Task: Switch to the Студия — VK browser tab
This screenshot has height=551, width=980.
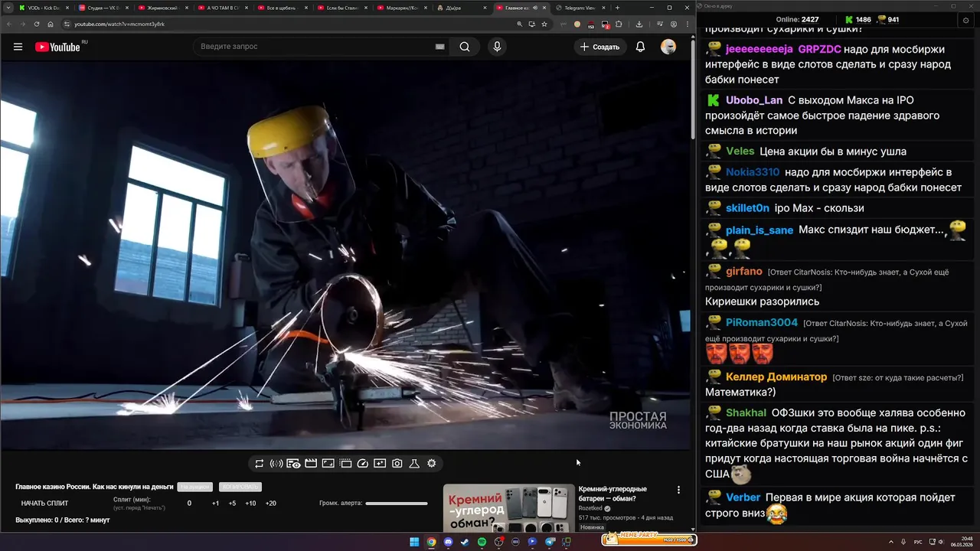Action: (103, 8)
